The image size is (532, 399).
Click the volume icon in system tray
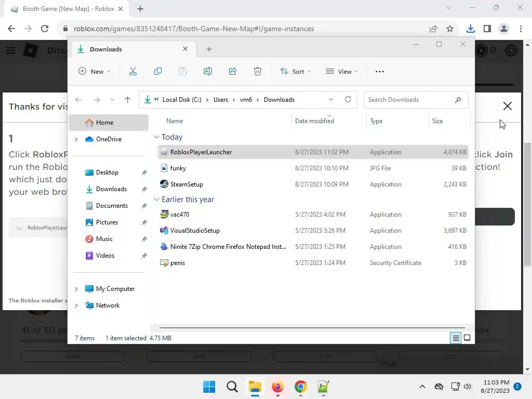(467, 387)
